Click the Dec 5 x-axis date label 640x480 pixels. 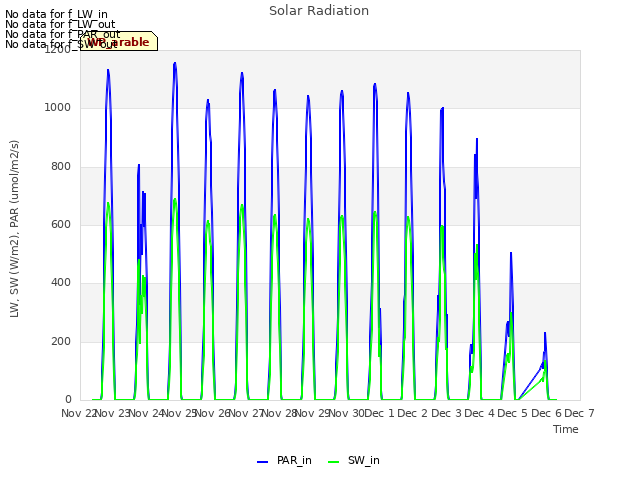[x=513, y=413]
